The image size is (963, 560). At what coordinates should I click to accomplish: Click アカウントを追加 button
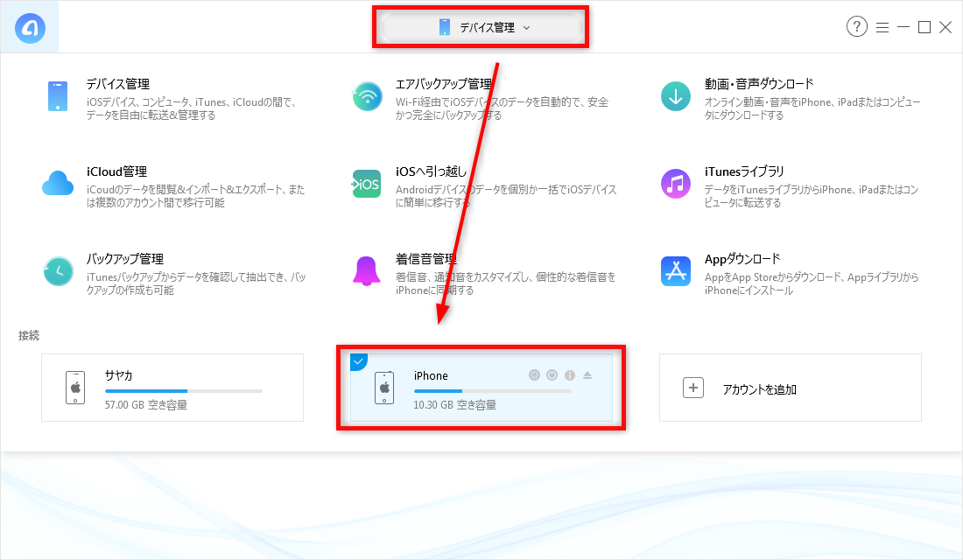pyautogui.click(x=791, y=388)
